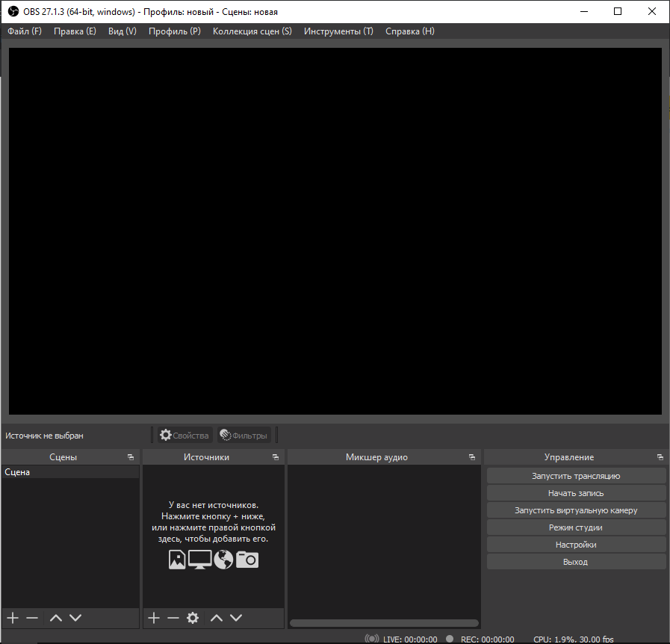Undock the Управление panel
Image resolution: width=670 pixels, height=644 pixels.
pyautogui.click(x=660, y=457)
